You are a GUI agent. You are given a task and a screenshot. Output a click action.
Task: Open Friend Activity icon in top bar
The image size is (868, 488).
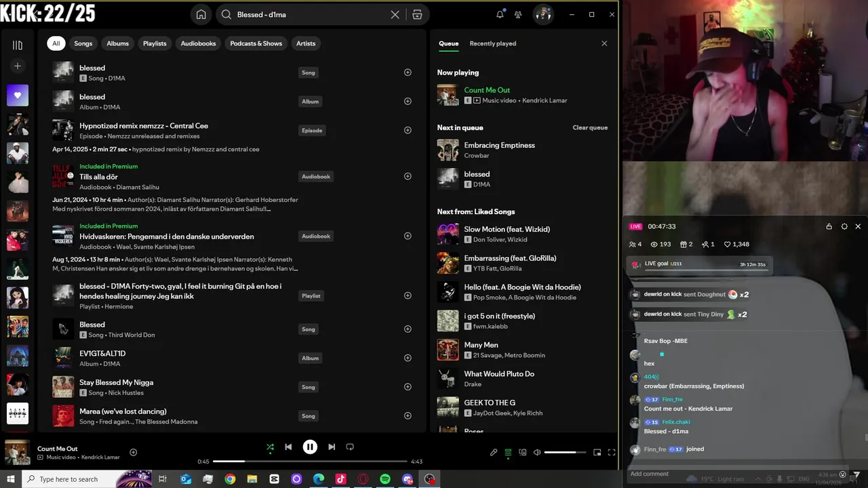518,14
